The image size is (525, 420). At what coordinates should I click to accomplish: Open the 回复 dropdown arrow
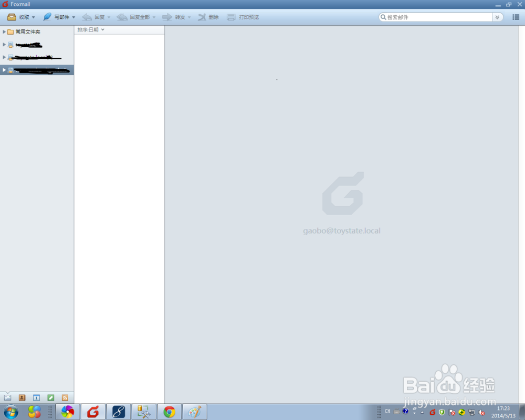[109, 17]
